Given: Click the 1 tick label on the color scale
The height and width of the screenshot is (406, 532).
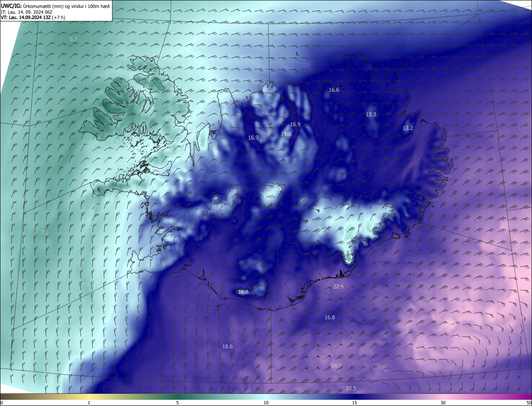Looking at the screenshot, I should click(x=89, y=403).
